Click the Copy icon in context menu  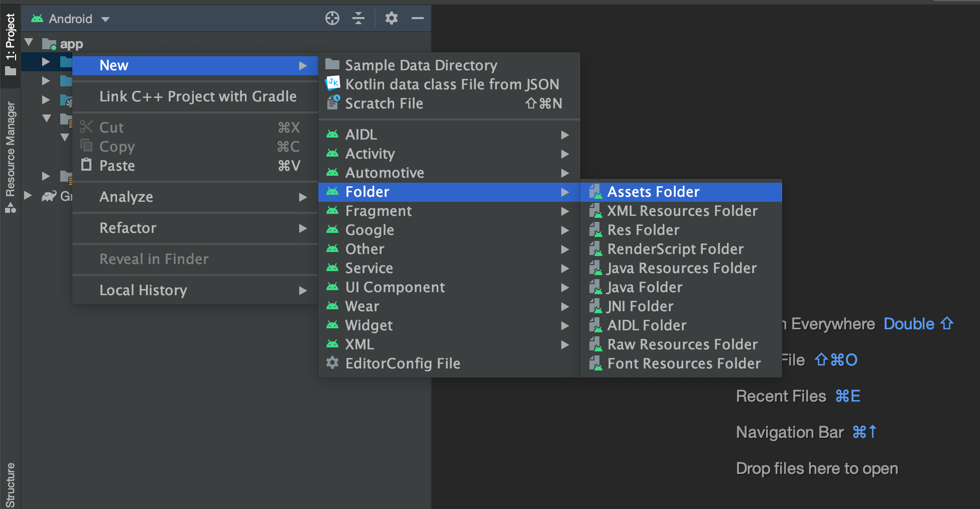[86, 146]
